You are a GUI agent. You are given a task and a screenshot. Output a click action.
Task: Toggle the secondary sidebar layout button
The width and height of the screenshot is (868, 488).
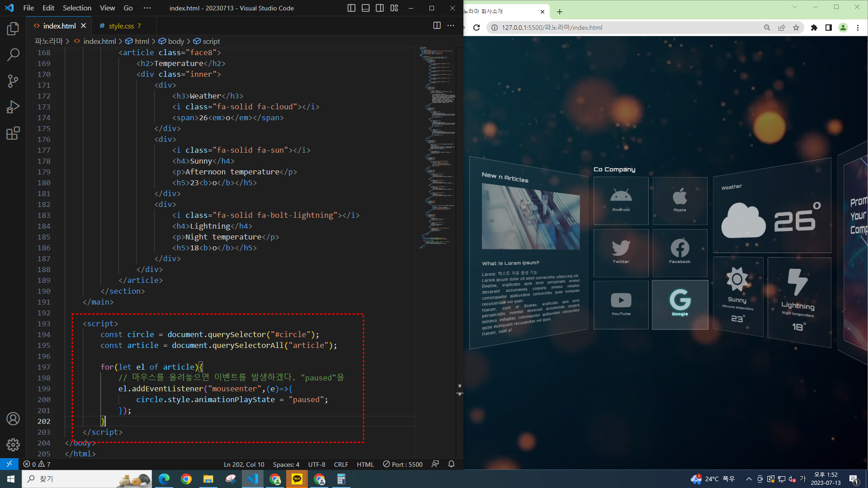tap(380, 8)
